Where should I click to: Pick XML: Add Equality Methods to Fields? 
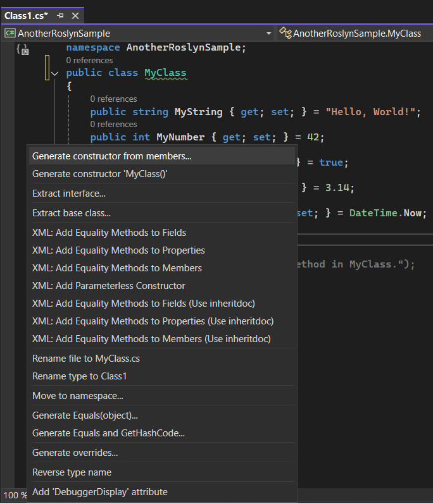coord(162,233)
